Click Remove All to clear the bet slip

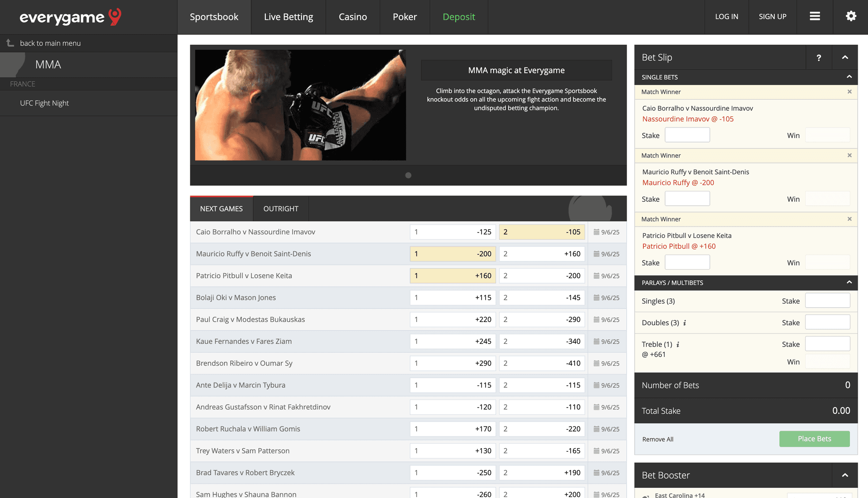click(657, 439)
